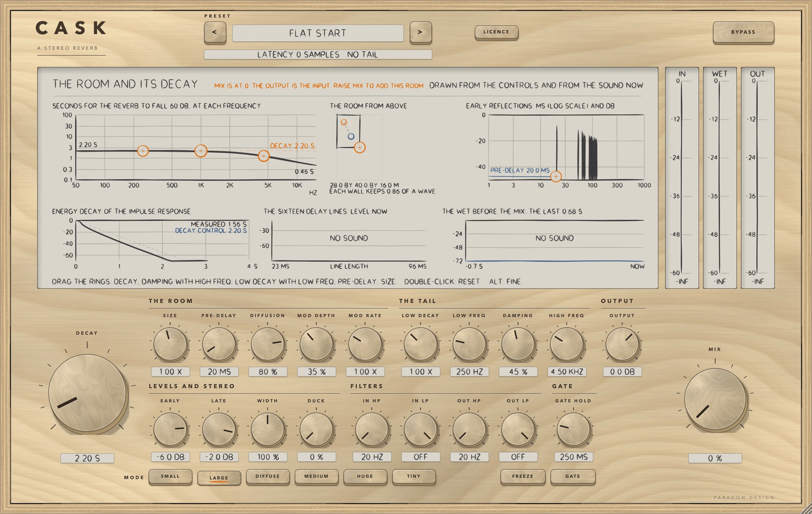Screen dimensions: 812x514
Task: Click the HIGH FREQ knob
Action: point(567,344)
